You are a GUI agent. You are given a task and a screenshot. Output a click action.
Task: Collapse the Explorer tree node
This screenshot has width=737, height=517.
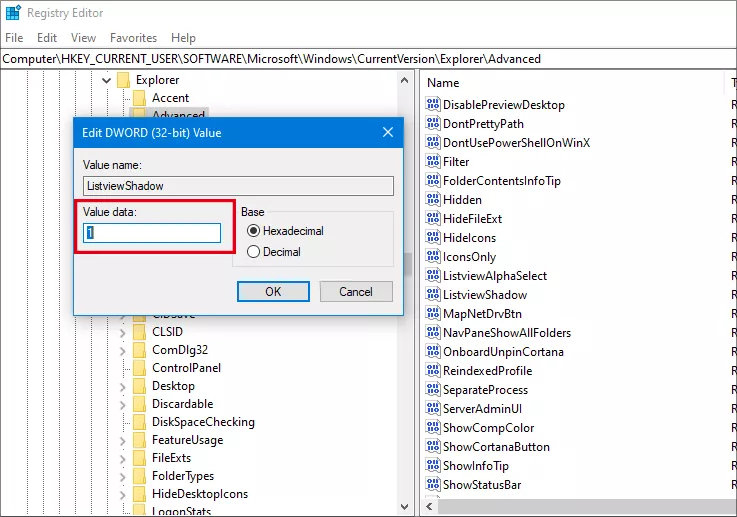coord(107,80)
